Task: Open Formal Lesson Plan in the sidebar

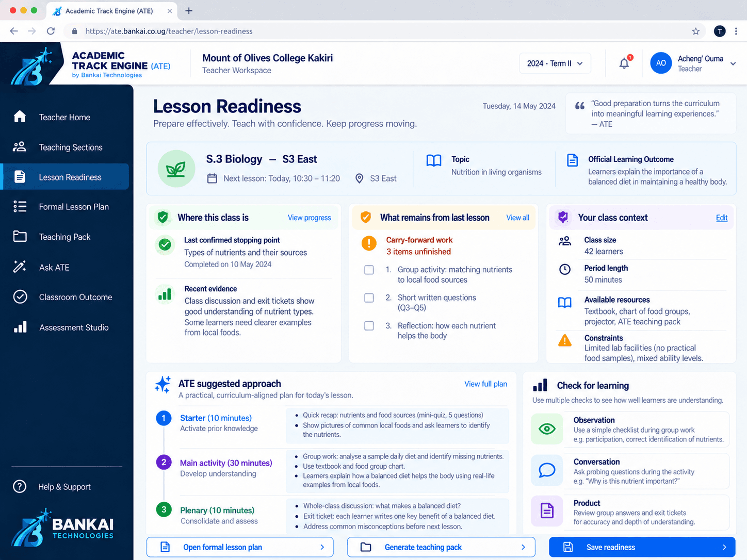Action: click(66, 207)
